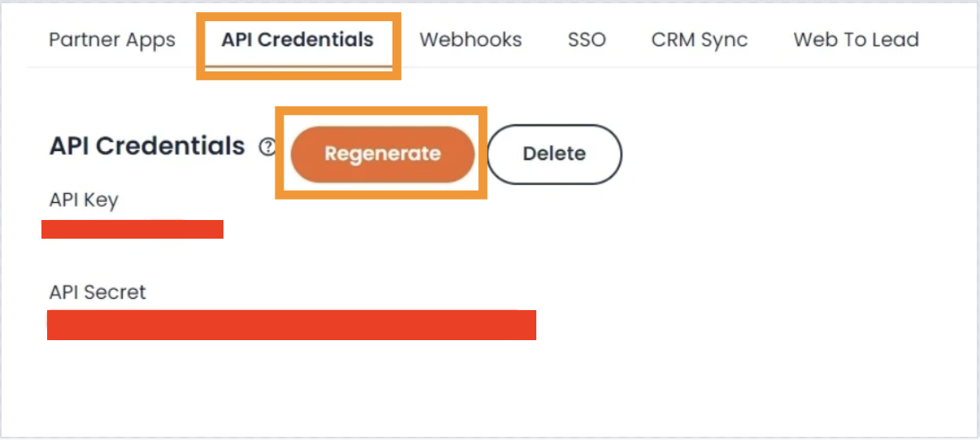Select the API Credentials tab

(x=297, y=40)
